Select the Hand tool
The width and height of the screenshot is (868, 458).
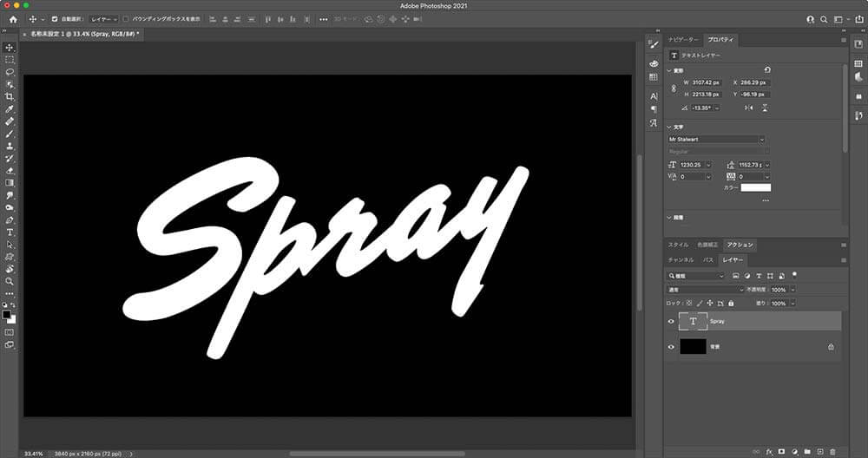pyautogui.click(x=10, y=270)
